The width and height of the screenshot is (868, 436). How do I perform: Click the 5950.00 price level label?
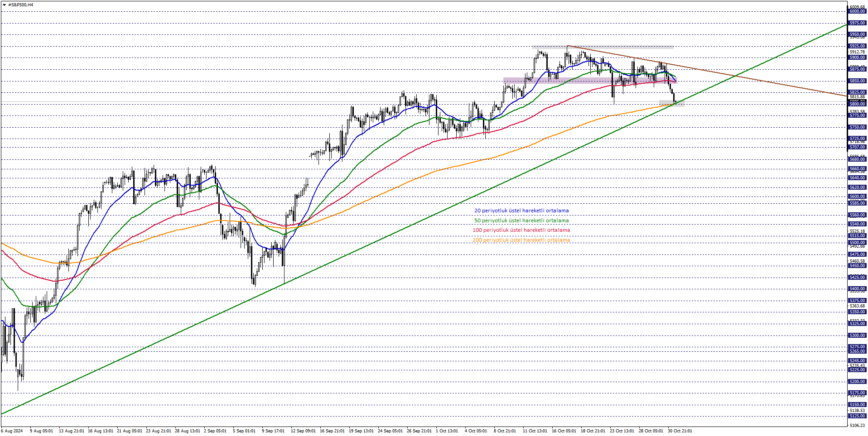(857, 34)
